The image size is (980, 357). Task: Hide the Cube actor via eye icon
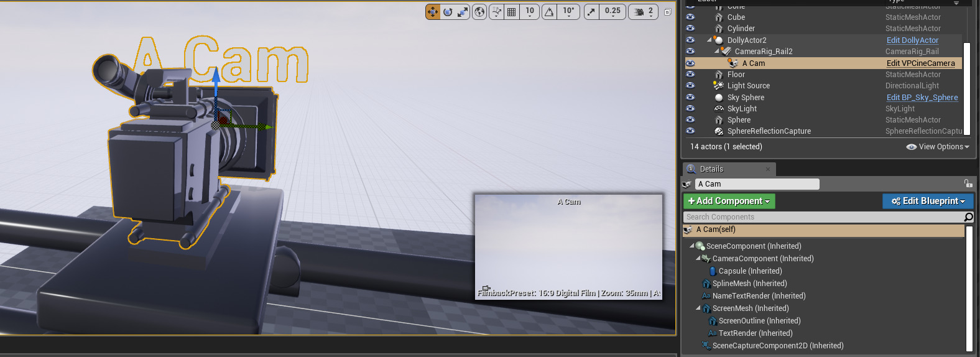pyautogui.click(x=690, y=17)
